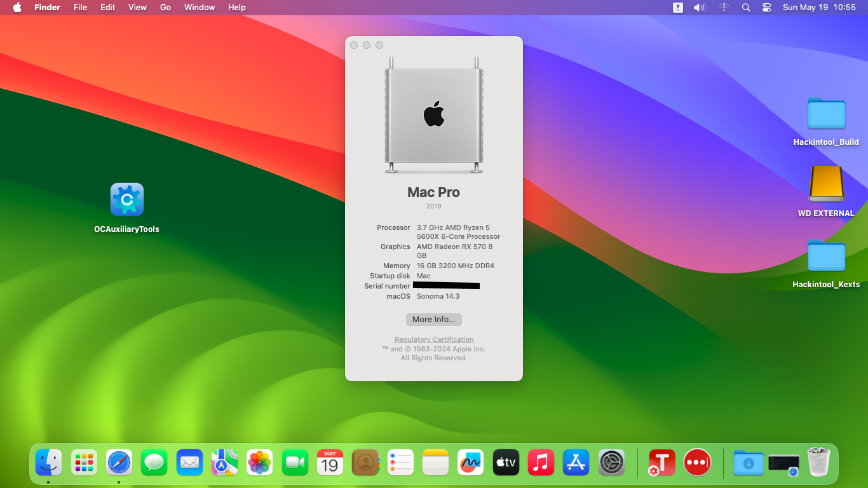Launch the red T app in Dock

coord(661,462)
